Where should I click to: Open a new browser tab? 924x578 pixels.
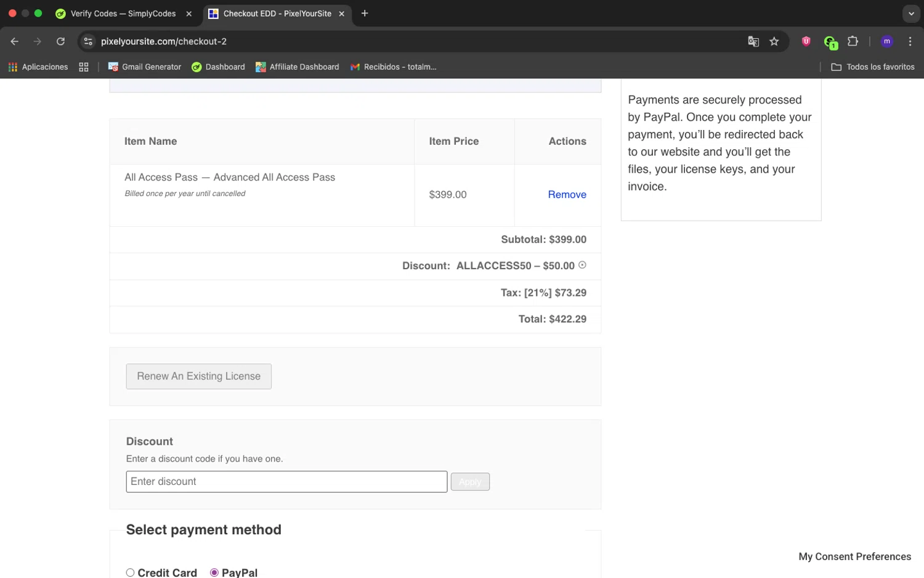365,13
